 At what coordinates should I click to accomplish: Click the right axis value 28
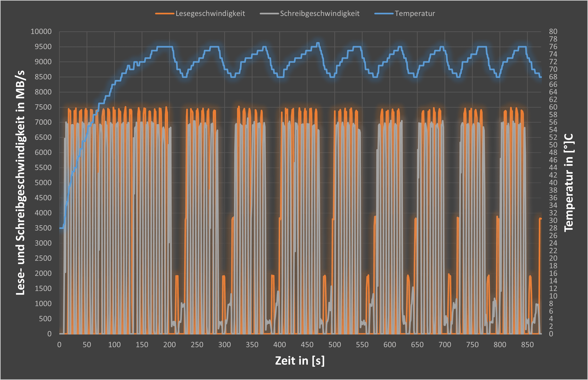click(553, 228)
